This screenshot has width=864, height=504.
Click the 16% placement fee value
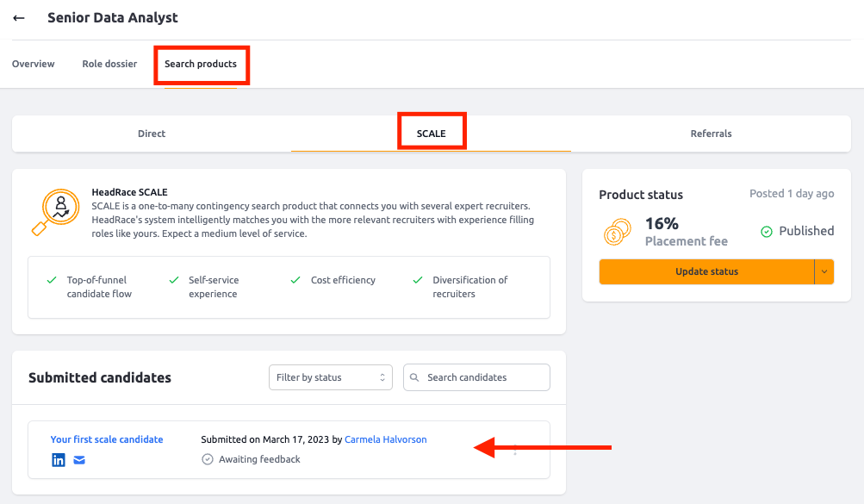tap(662, 224)
